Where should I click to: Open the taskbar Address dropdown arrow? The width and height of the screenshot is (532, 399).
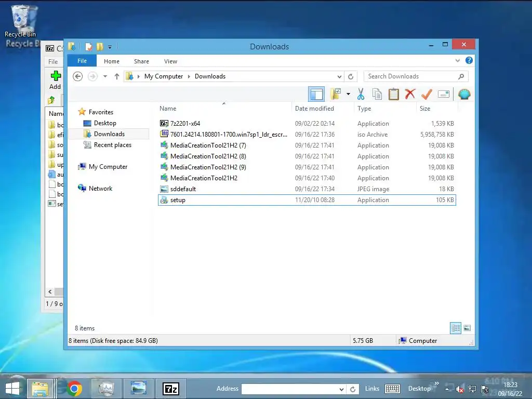coord(341,389)
